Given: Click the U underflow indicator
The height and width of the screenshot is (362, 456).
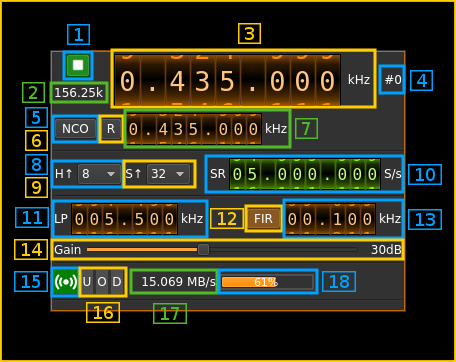Looking at the screenshot, I should tap(87, 282).
